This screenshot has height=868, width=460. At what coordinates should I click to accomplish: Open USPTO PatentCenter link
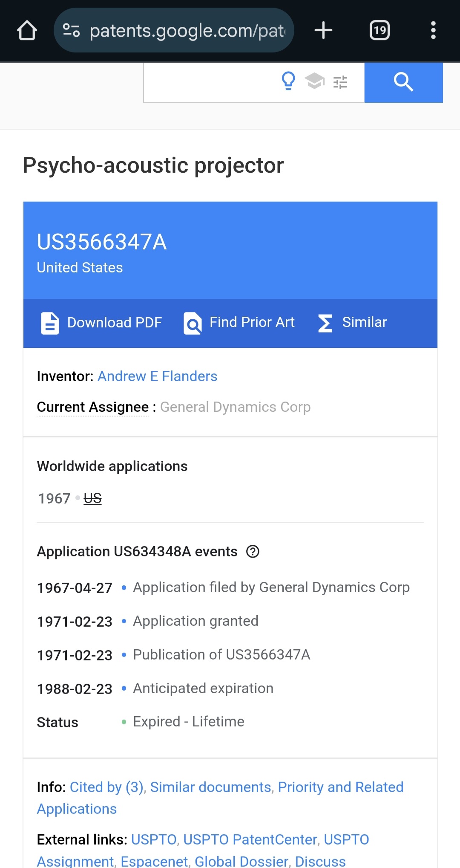(x=250, y=840)
